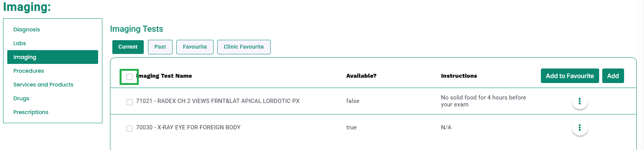Check the 71021 RADEX CH 2 VIEWS checkbox
The image size is (644, 150).
click(x=130, y=102)
